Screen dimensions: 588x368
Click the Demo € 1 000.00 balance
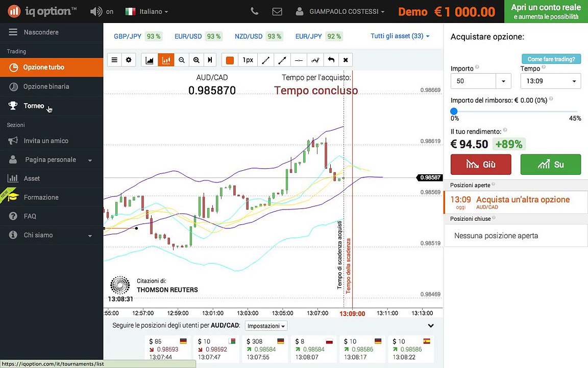click(x=447, y=12)
